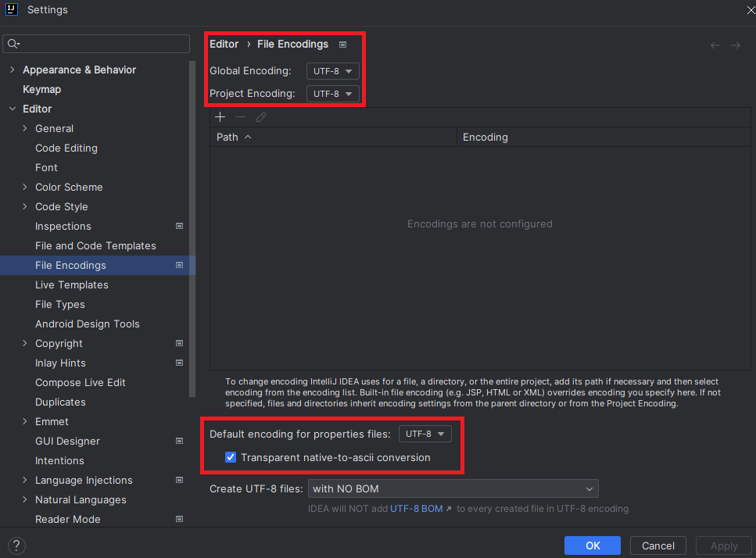Click the project icon next to GUI Designer
Screen dimensions: 756x558
click(179, 441)
